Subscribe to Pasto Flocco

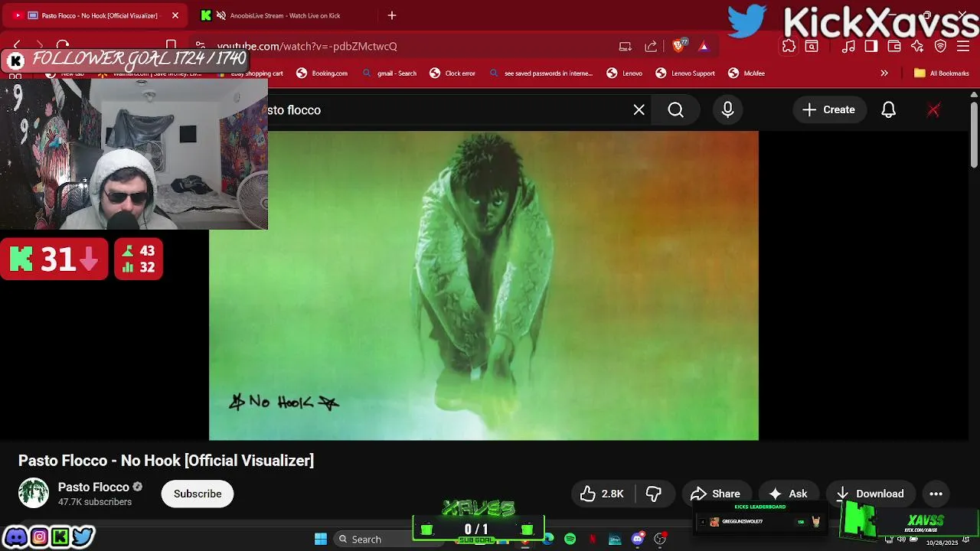(x=198, y=494)
